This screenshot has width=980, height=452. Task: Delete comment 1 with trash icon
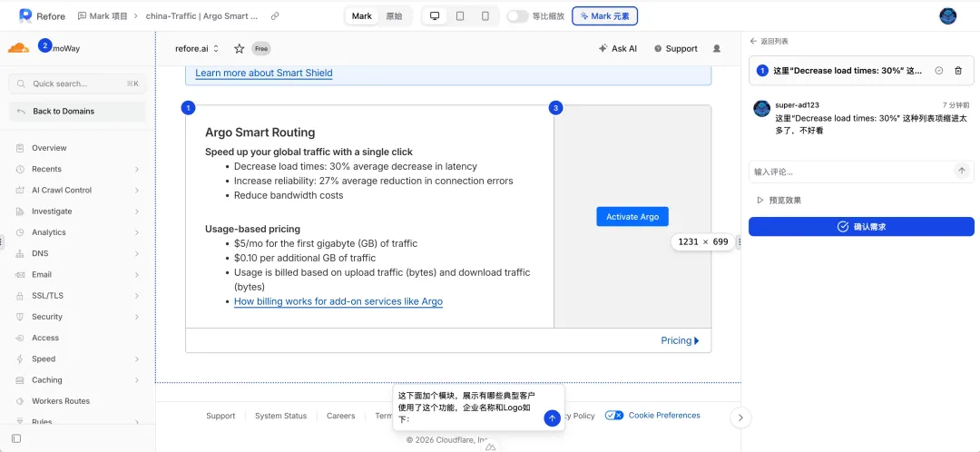[x=958, y=71]
